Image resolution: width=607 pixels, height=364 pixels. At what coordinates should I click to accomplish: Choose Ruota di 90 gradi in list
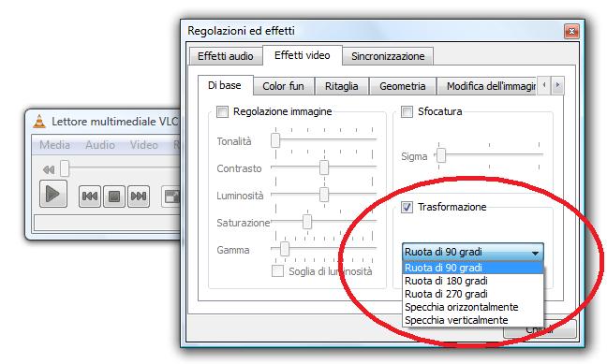point(473,268)
